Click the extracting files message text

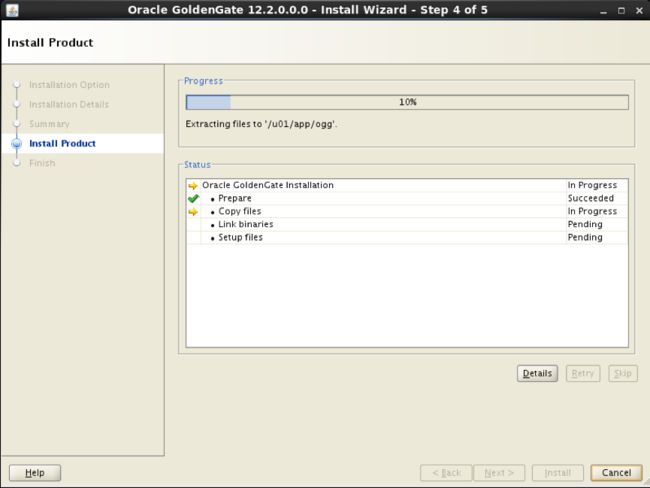click(261, 124)
